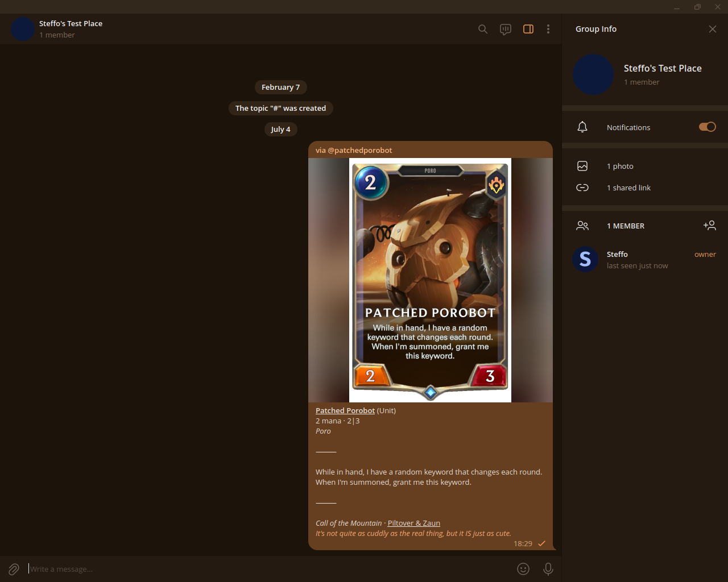Click the message sent checkmark
728x582 pixels.
[x=541, y=543]
